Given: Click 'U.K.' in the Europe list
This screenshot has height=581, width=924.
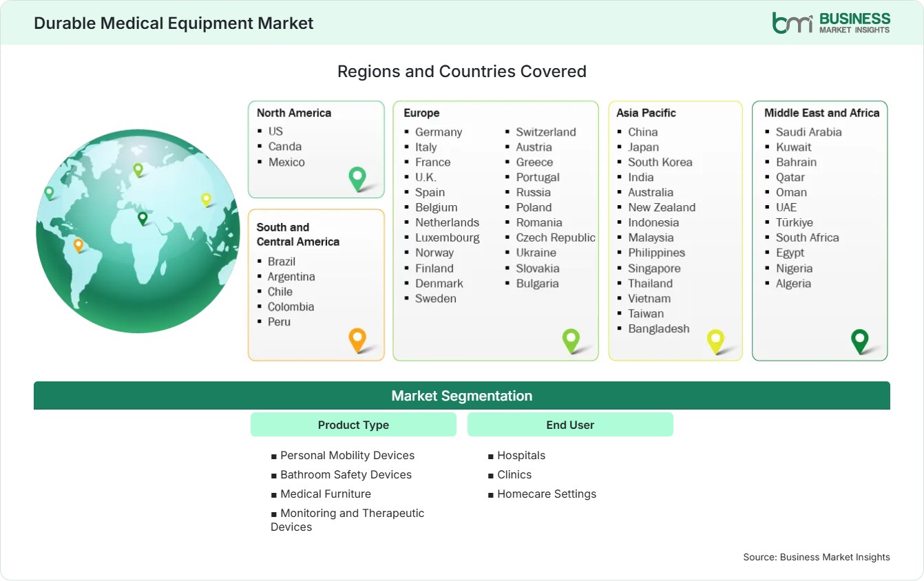Looking at the screenshot, I should click(x=426, y=178).
